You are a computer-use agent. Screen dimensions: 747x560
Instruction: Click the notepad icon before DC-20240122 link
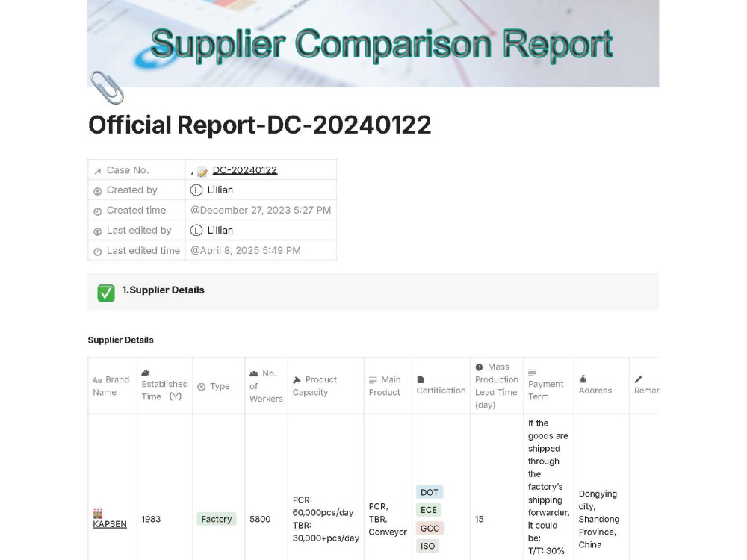(202, 172)
